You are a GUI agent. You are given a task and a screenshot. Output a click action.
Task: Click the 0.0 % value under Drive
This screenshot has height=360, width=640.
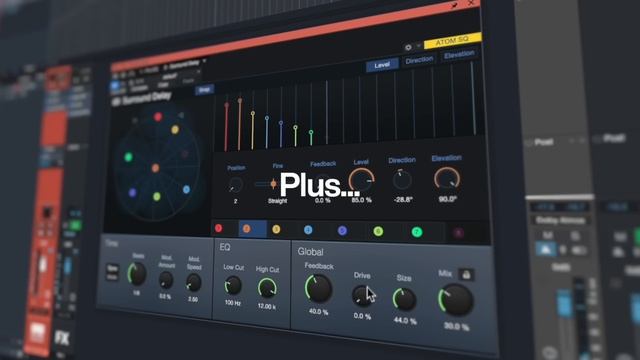362,316
